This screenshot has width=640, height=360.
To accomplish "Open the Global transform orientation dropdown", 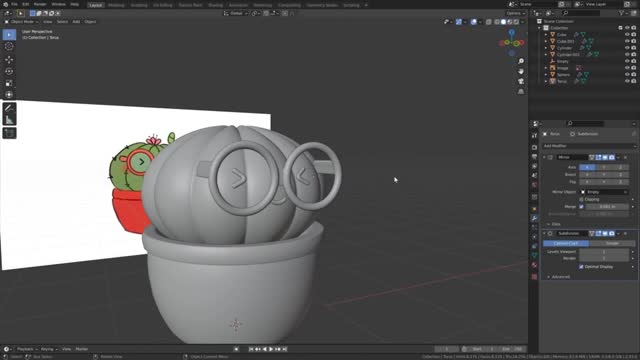I will [236, 13].
